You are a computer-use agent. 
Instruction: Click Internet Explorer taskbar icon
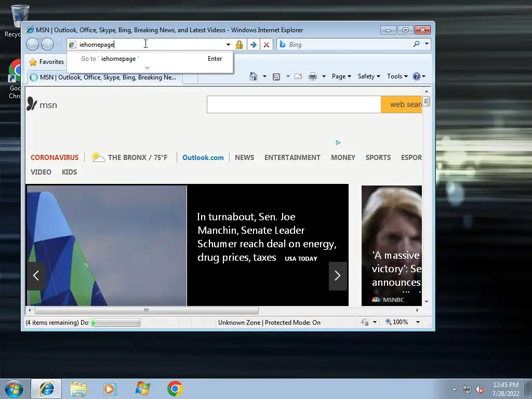tap(46, 389)
